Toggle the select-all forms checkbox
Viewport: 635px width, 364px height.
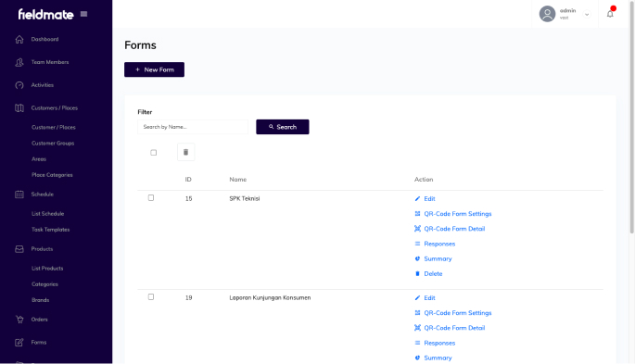[154, 153]
